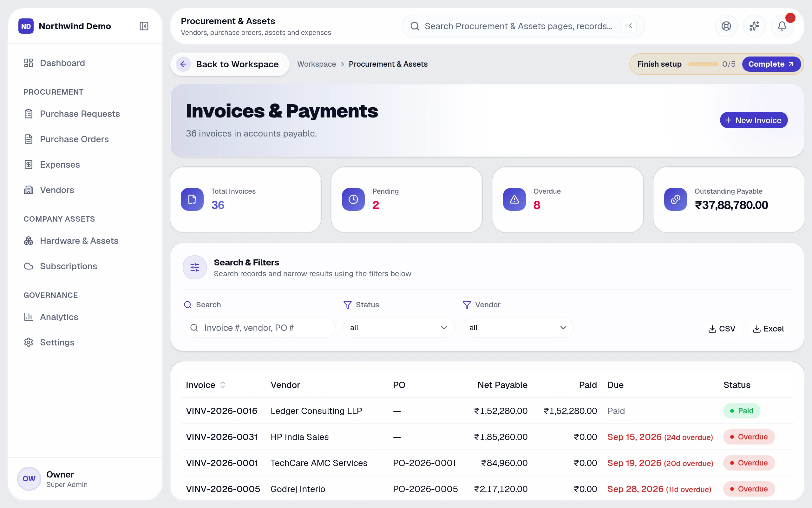Focus the global Procurement search field
This screenshot has height=508, width=812.
523,26
